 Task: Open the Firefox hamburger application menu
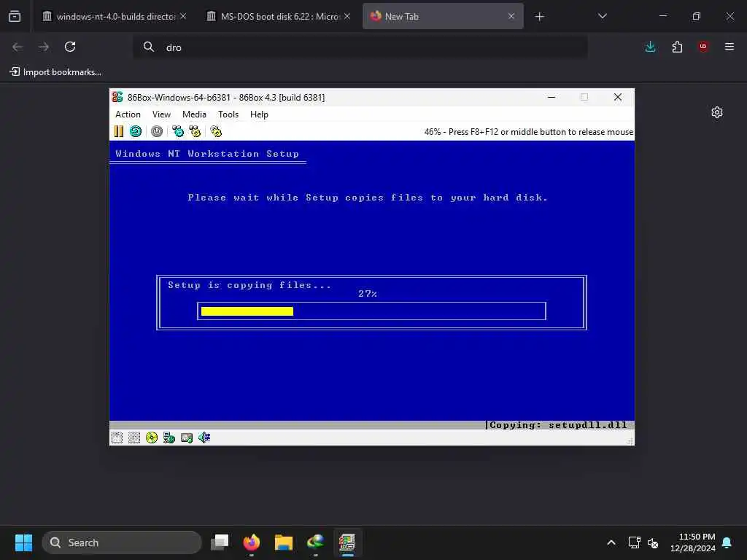tap(729, 47)
